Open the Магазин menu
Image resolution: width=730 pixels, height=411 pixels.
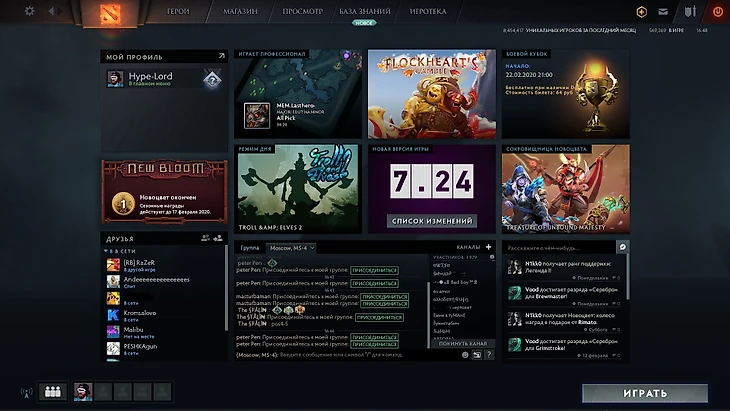coord(240,11)
